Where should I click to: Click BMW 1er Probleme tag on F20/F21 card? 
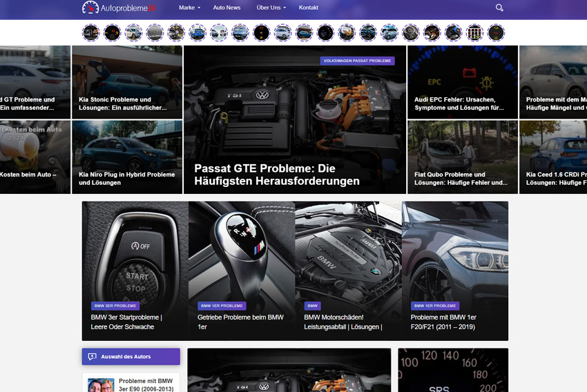coord(435,306)
